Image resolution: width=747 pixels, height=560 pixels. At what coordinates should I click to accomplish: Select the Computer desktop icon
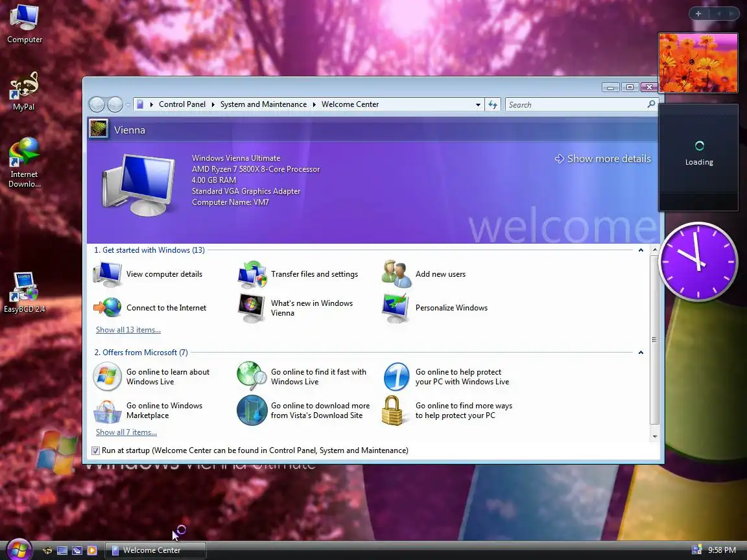tap(24, 24)
